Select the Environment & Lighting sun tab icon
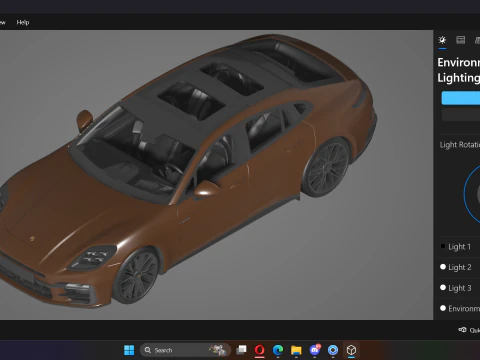 [442, 40]
